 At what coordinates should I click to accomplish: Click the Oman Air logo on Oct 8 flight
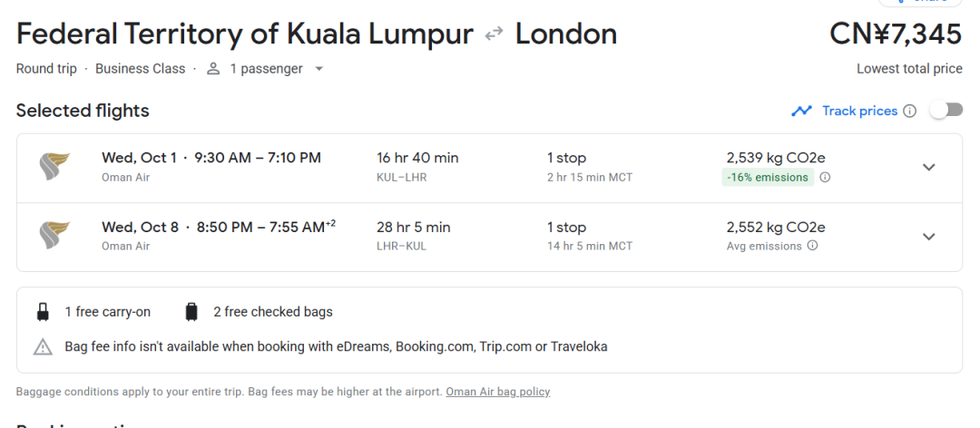click(x=54, y=236)
